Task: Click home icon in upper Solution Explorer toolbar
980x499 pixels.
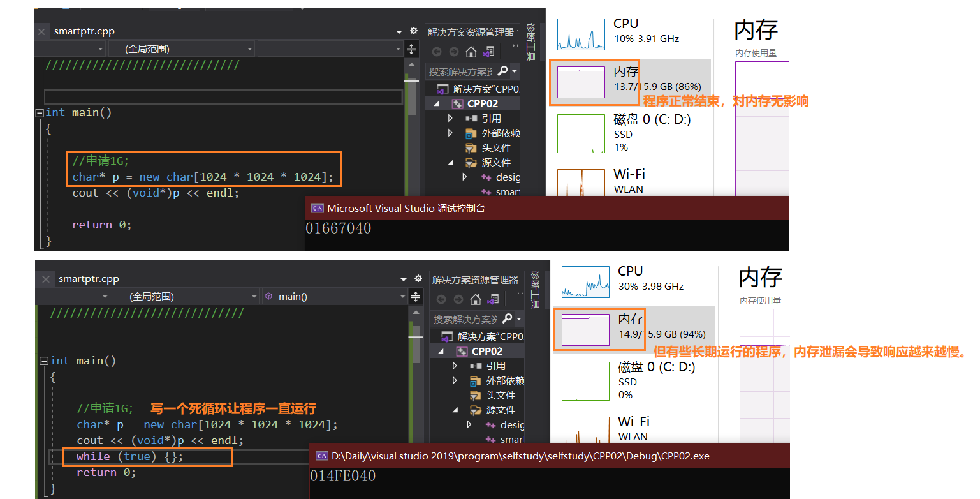Action: point(471,52)
